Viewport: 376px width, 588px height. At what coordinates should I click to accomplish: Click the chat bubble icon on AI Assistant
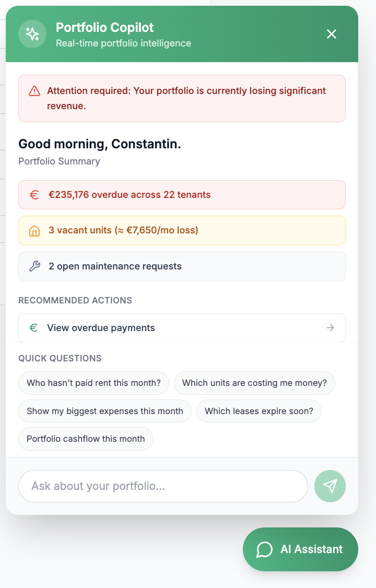264,549
